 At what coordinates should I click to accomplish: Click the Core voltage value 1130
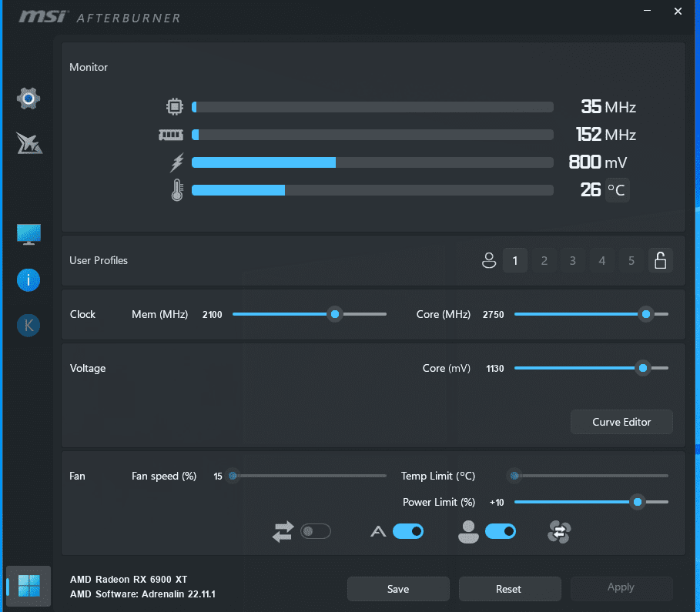(494, 368)
